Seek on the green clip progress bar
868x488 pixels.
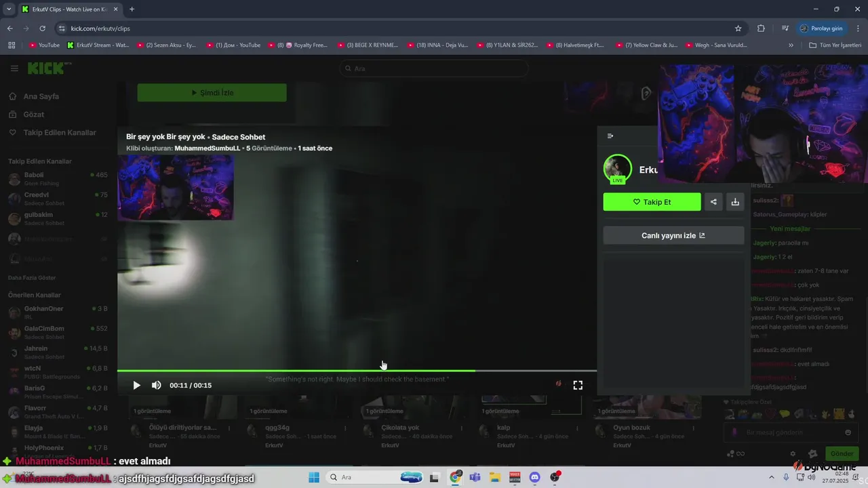(x=357, y=371)
